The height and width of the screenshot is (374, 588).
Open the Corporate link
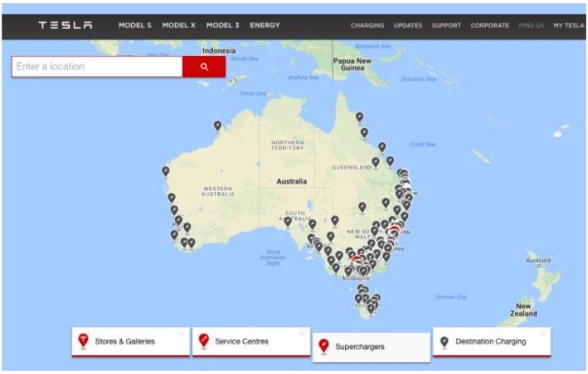point(490,25)
